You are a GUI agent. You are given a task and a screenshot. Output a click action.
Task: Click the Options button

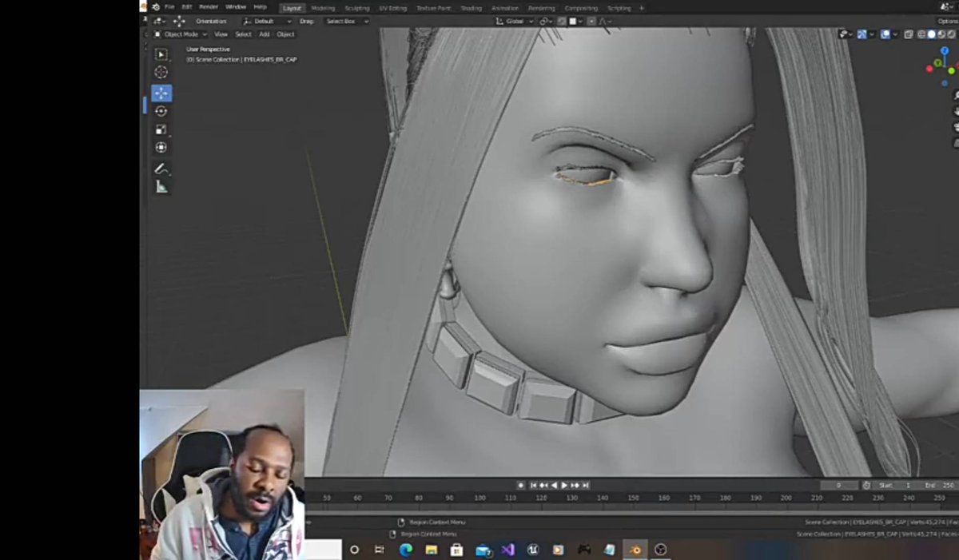948,21
